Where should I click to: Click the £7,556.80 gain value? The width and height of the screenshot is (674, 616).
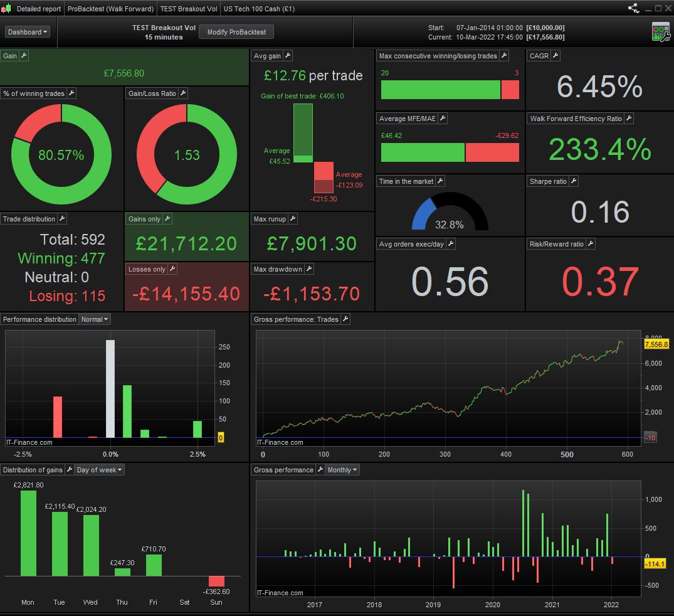(x=124, y=73)
